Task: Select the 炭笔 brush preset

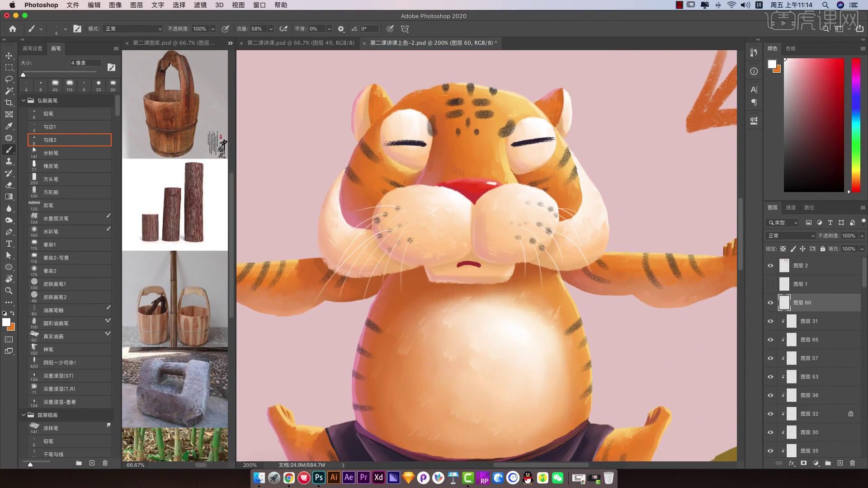Action: point(70,206)
